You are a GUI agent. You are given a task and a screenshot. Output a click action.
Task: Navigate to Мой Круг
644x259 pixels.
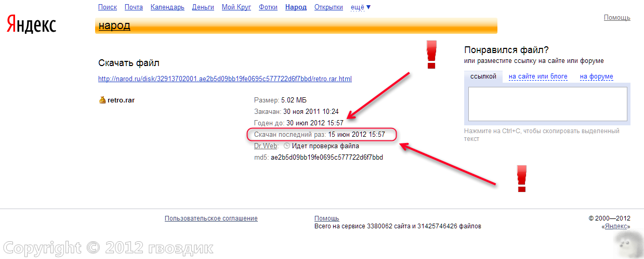[x=236, y=7]
